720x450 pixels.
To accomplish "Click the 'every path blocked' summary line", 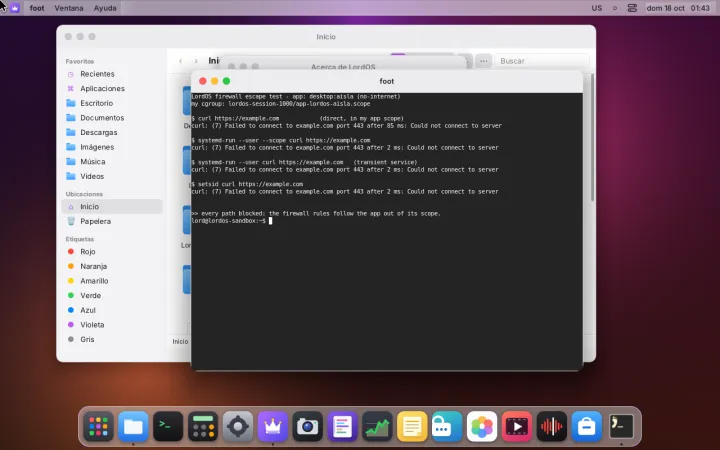I will click(316, 214).
